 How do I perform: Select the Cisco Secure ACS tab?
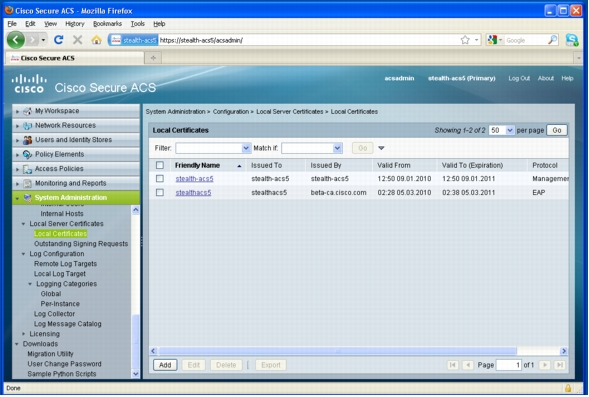(x=74, y=58)
